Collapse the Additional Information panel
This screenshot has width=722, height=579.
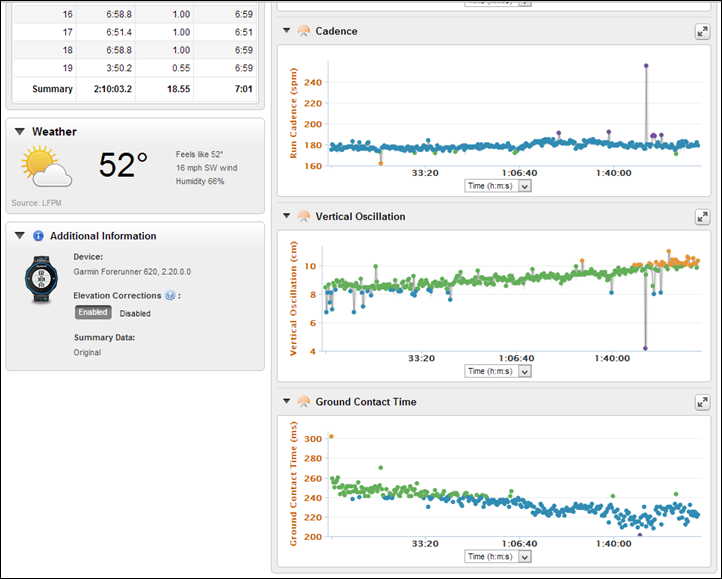pyautogui.click(x=19, y=236)
